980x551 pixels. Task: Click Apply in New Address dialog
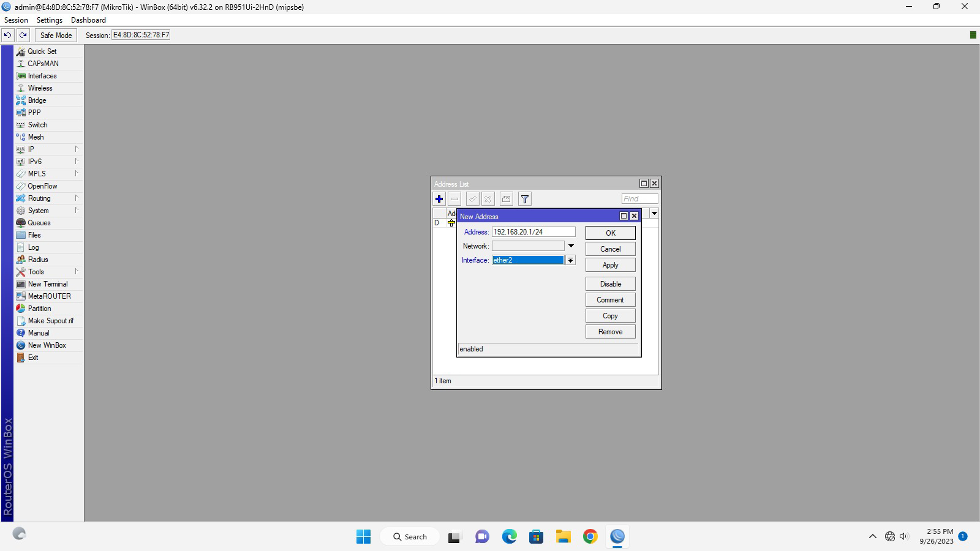[x=611, y=265]
